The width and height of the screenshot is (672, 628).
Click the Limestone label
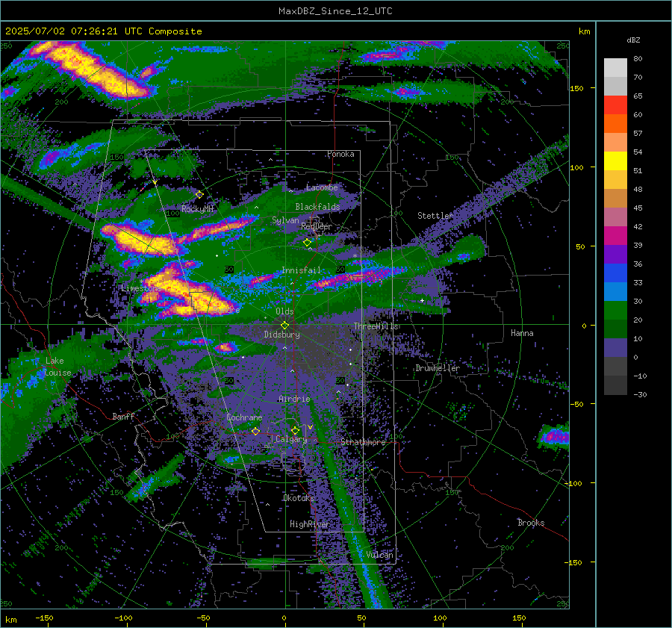(140, 288)
